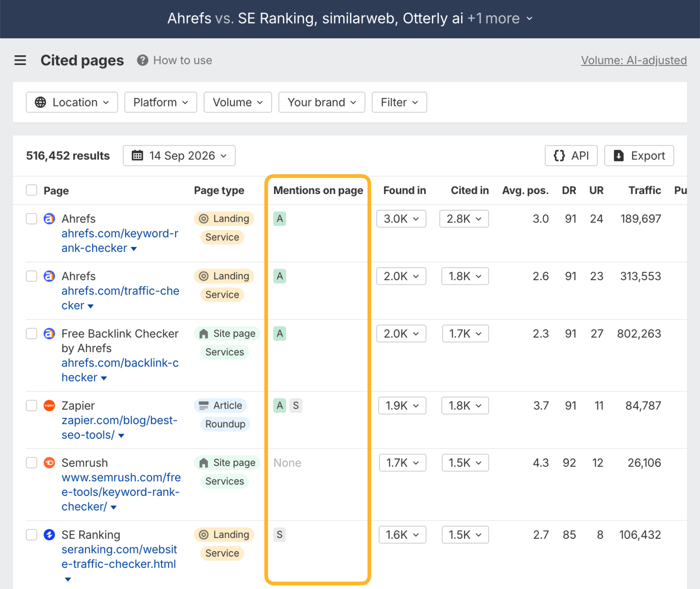Screen dimensions: 700x589
Task: Click the Export button
Action: (639, 155)
